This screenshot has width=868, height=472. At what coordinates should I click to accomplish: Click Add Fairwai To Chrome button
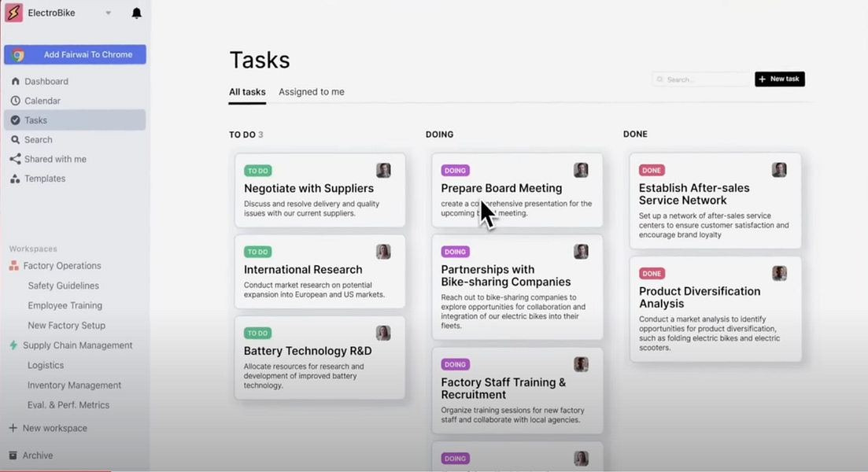click(x=76, y=54)
